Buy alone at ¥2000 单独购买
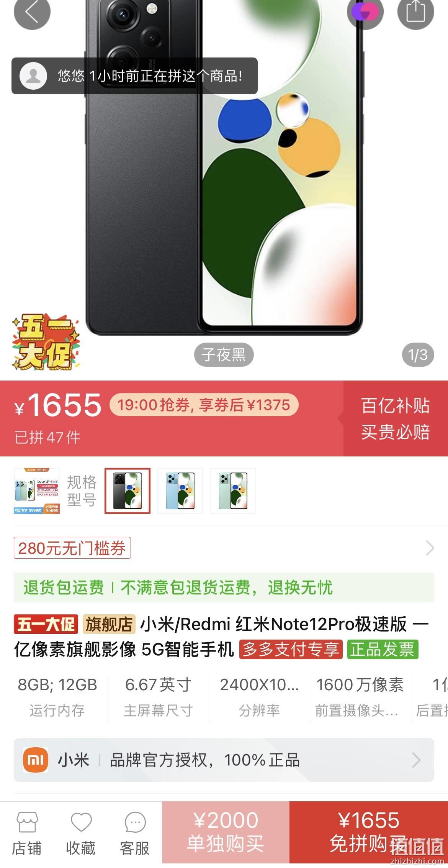This screenshot has width=448, height=868. (x=226, y=832)
